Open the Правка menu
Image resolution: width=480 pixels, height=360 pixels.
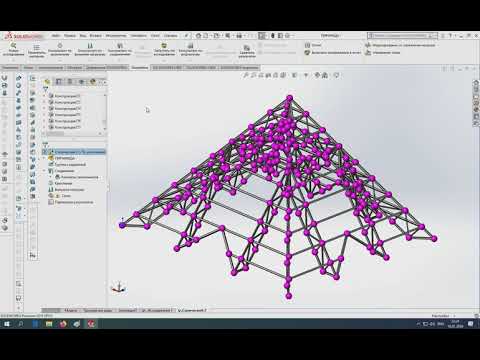(70, 35)
